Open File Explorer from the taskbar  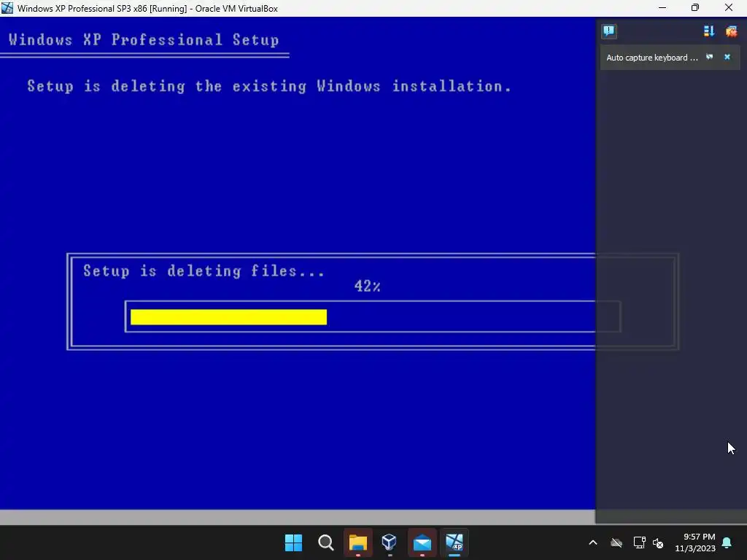(x=357, y=542)
